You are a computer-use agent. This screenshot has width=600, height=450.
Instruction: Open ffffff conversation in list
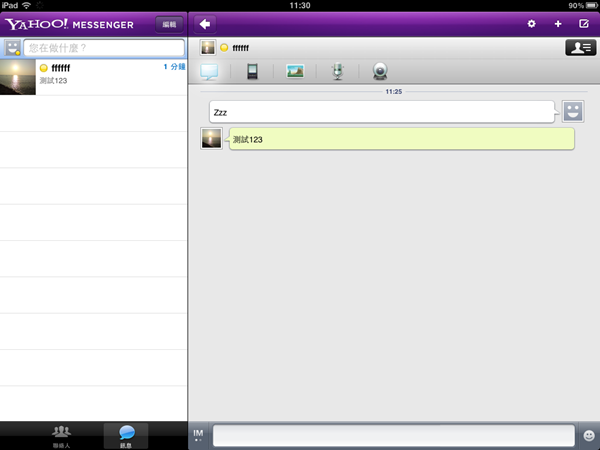pyautogui.click(x=93, y=77)
